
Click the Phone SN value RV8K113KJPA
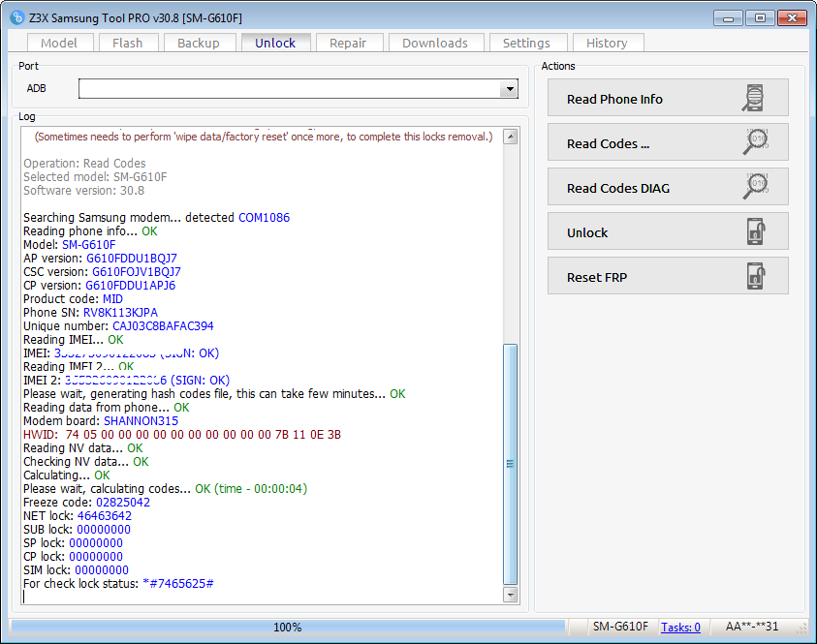[120, 313]
